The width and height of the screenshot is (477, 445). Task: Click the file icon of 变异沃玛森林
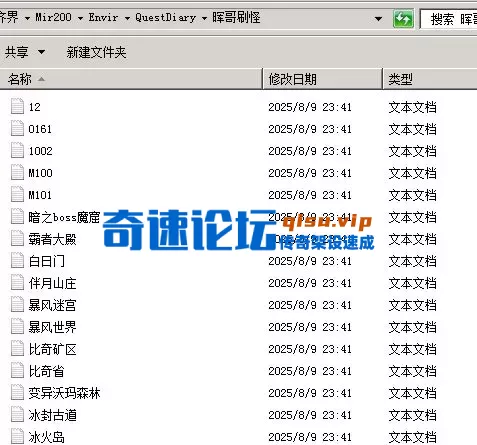pyautogui.click(x=17, y=393)
